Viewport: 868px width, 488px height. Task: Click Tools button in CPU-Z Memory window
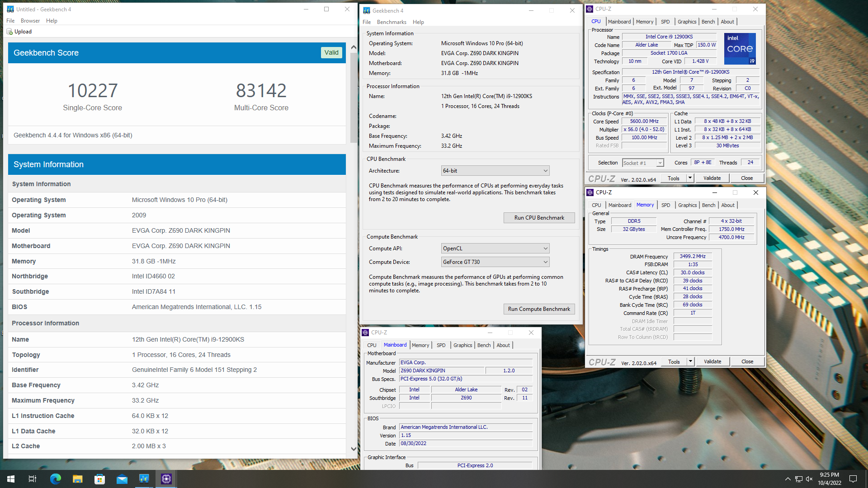674,361
